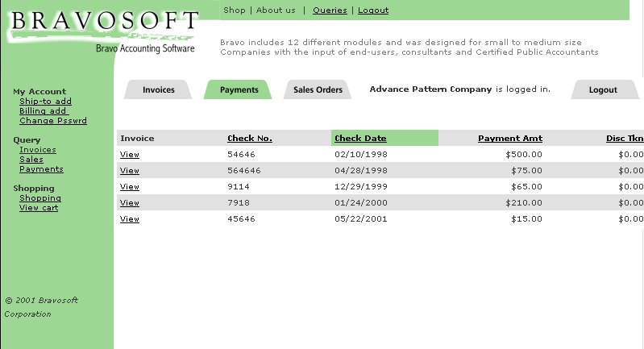This screenshot has height=349, width=644.
Task: Open Billing add in sidebar
Action: 43,111
